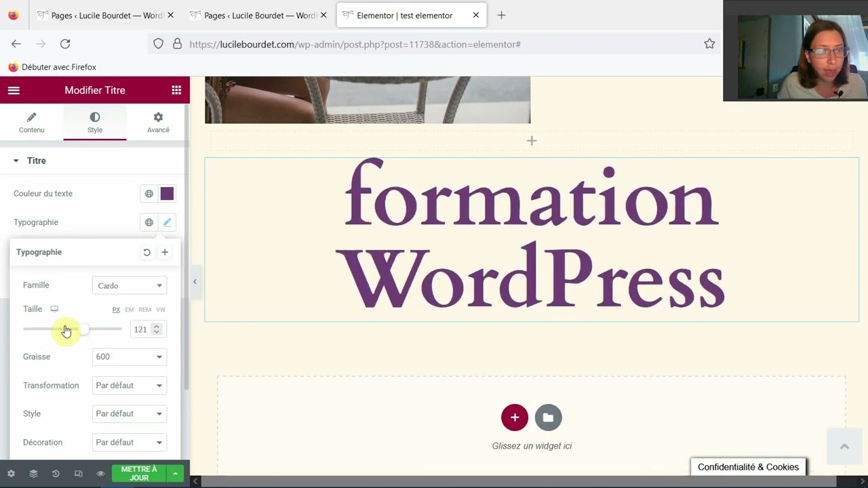Switch to the Contenu tab
The height and width of the screenshot is (488, 868).
pos(31,123)
